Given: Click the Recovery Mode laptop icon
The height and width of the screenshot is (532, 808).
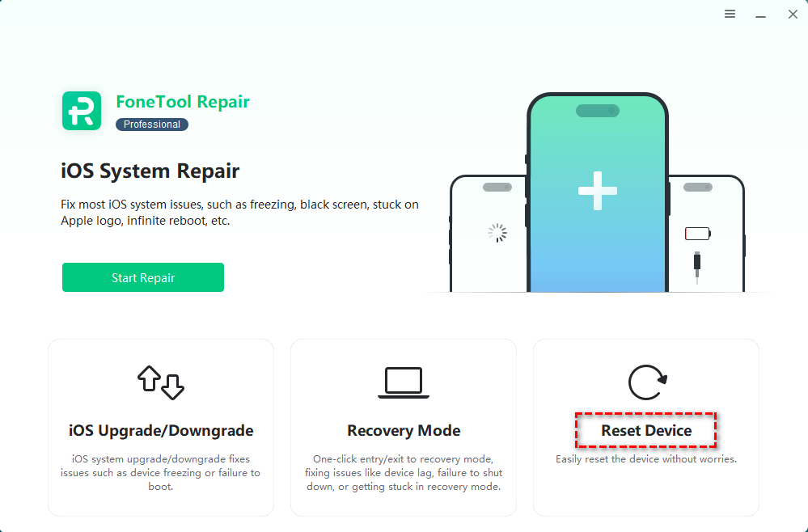Looking at the screenshot, I should [x=404, y=382].
